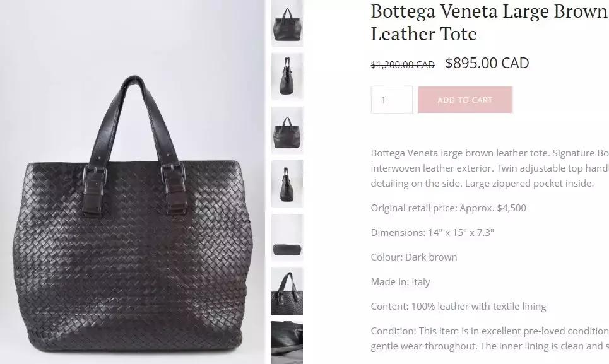Image resolution: width=609 pixels, height=364 pixels.
Task: Select the last thumbnail showing interior close-up
Action: pyautogui.click(x=287, y=343)
